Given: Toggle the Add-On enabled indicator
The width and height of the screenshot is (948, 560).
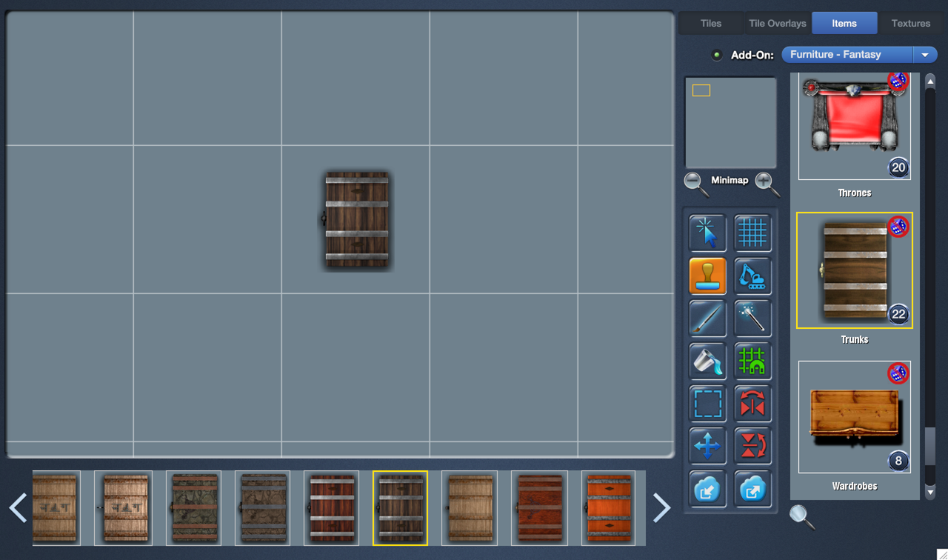Looking at the screenshot, I should pyautogui.click(x=716, y=54).
